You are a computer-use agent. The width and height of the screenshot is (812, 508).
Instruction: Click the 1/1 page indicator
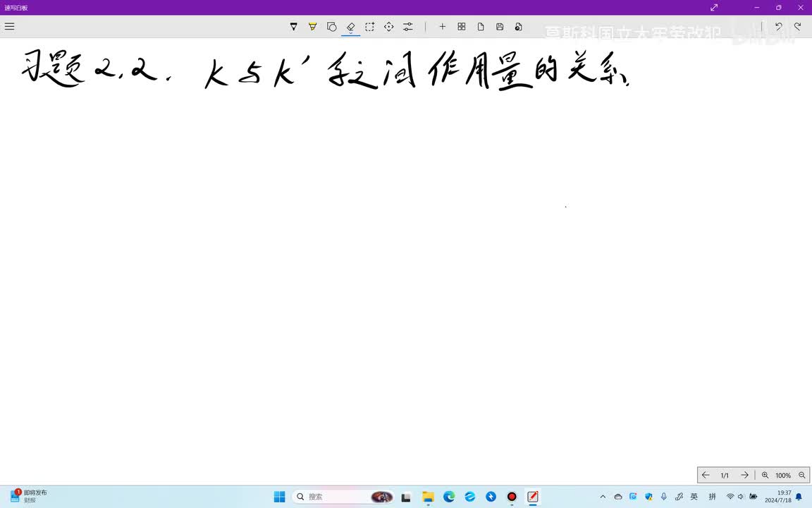(x=725, y=476)
